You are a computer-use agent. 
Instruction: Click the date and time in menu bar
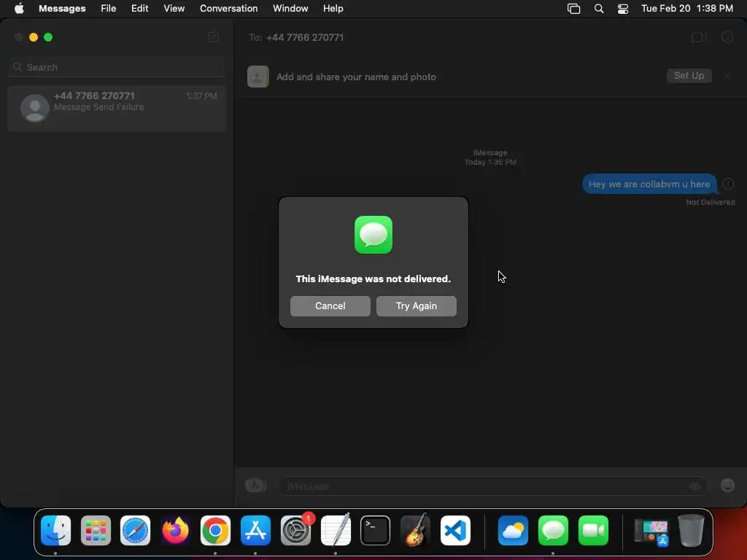[686, 8]
